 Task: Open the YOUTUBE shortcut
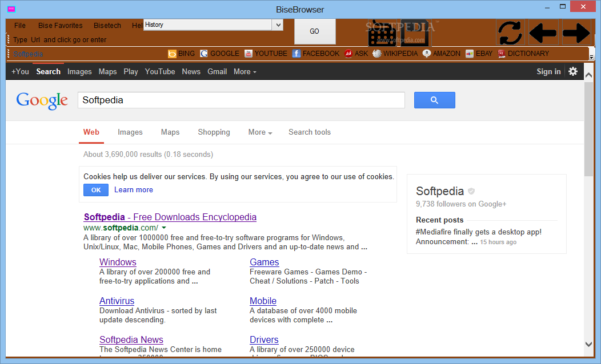point(266,54)
